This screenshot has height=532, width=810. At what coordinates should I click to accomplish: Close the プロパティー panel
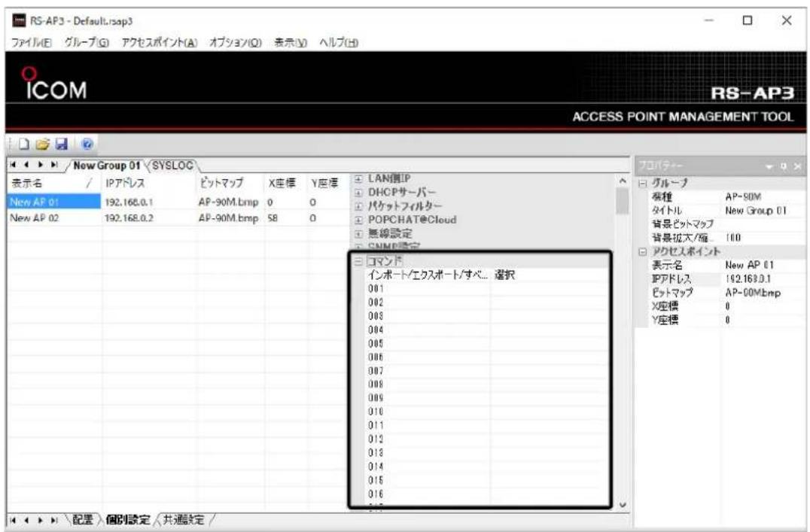[798, 166]
